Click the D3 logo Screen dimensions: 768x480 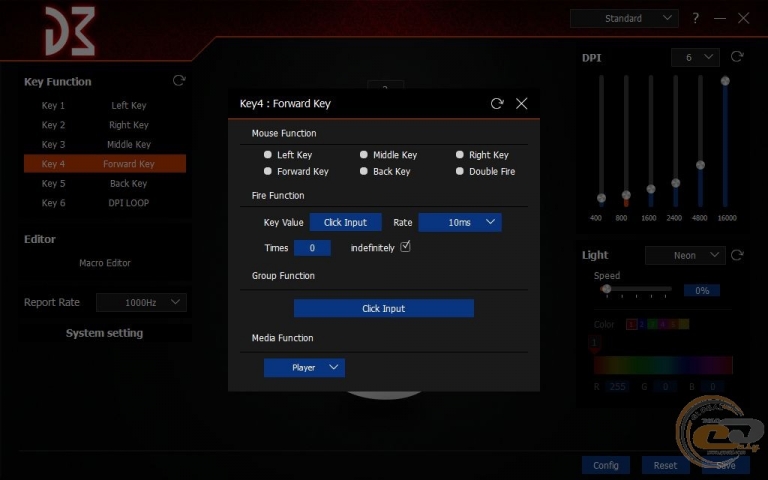70,31
